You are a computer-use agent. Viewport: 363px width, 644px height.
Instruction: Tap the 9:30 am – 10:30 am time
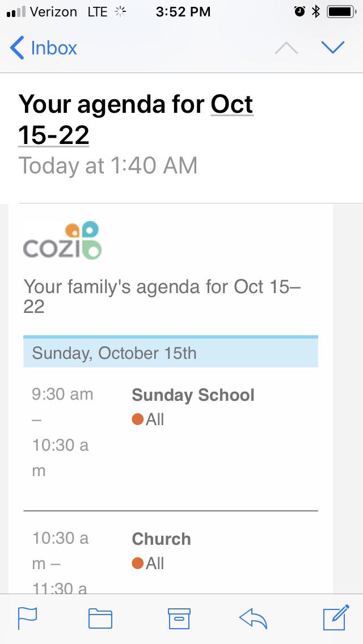tap(62, 432)
